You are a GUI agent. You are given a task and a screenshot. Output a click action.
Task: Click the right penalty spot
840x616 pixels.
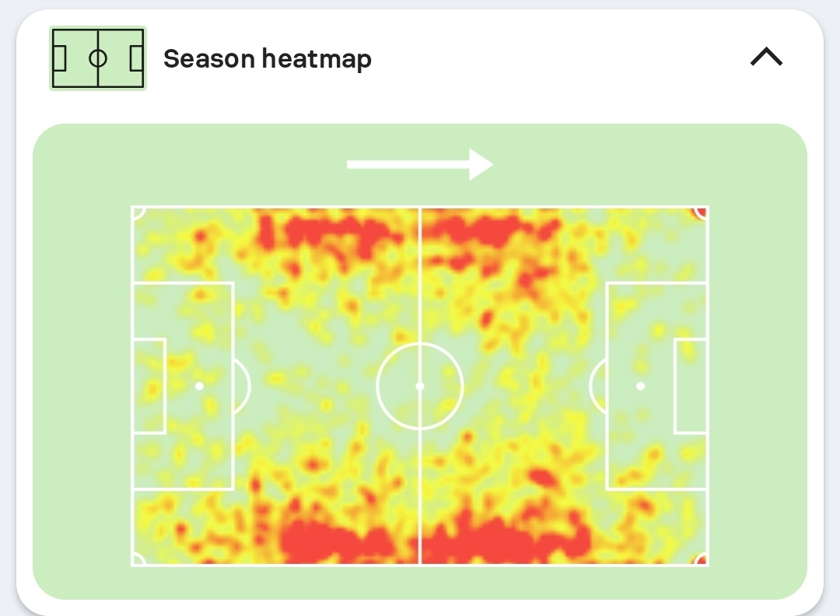click(x=640, y=386)
